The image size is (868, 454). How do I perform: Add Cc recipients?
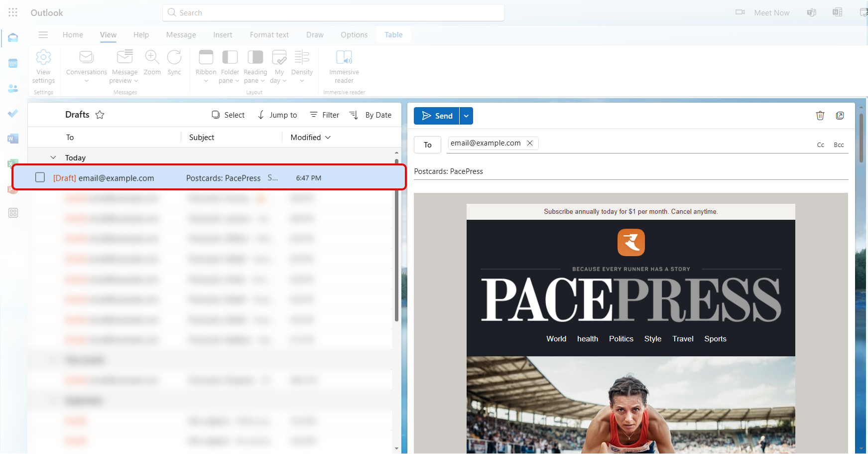(821, 145)
